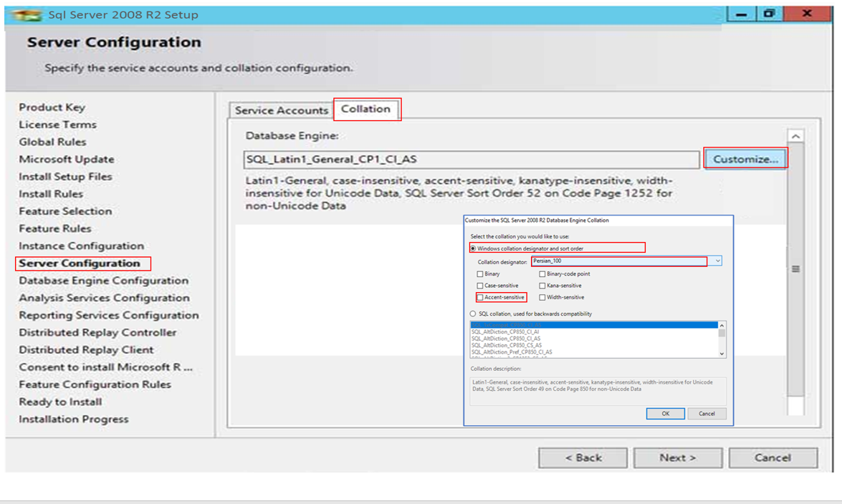The image size is (842, 504).
Task: Open the Collation designator dropdown arrow
Action: point(717,261)
